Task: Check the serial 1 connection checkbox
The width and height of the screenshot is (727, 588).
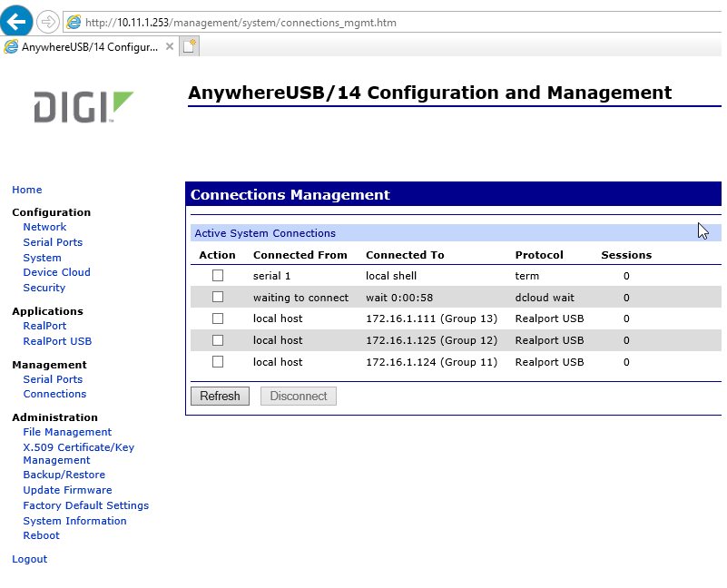Action: click(218, 276)
